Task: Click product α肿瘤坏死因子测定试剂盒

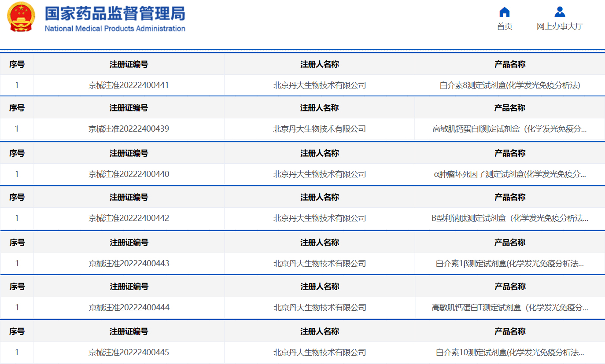Action: (x=510, y=174)
